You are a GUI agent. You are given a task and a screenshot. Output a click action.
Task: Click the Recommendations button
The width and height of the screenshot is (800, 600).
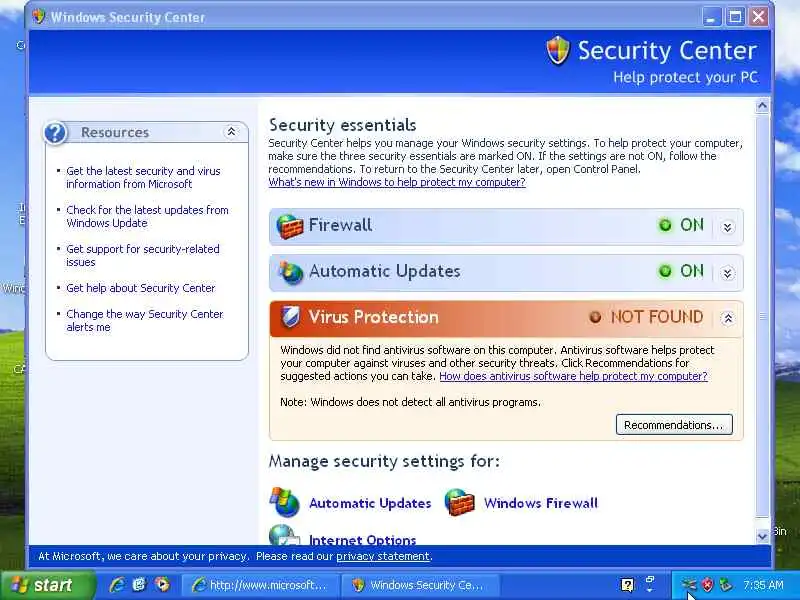674,425
